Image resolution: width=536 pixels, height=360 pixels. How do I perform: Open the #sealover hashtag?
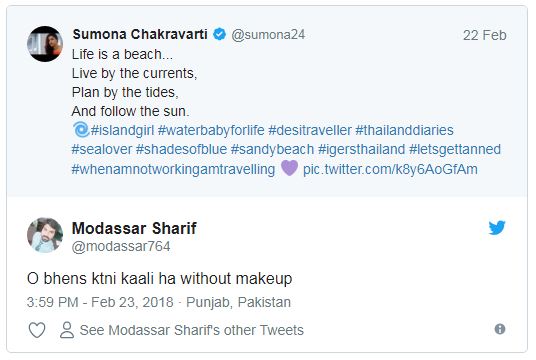(102, 149)
